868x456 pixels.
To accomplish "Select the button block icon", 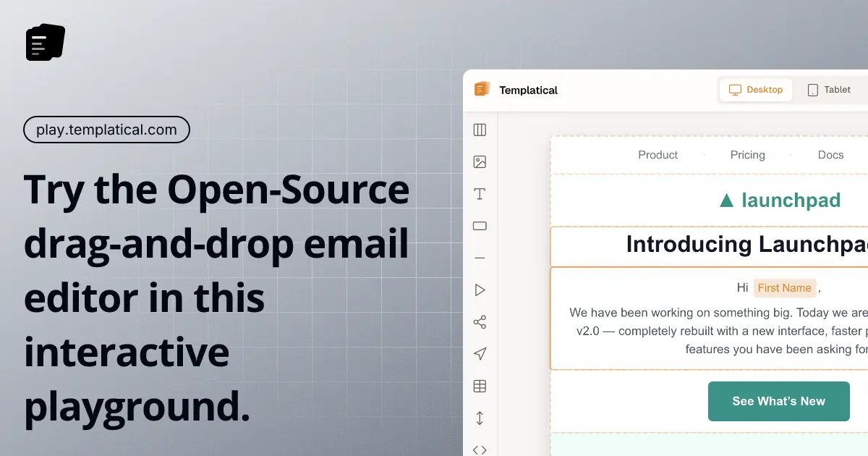I will (x=480, y=226).
